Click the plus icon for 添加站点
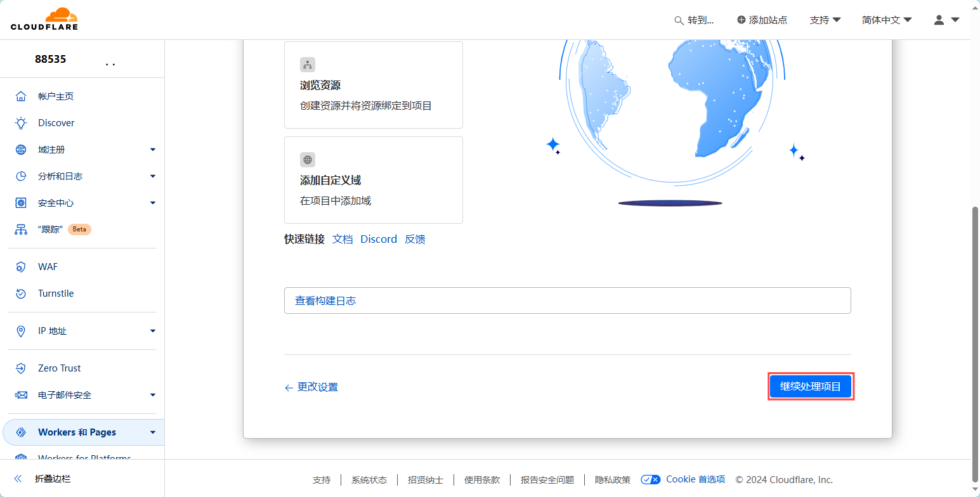This screenshot has height=497, width=980. pyautogui.click(x=742, y=20)
